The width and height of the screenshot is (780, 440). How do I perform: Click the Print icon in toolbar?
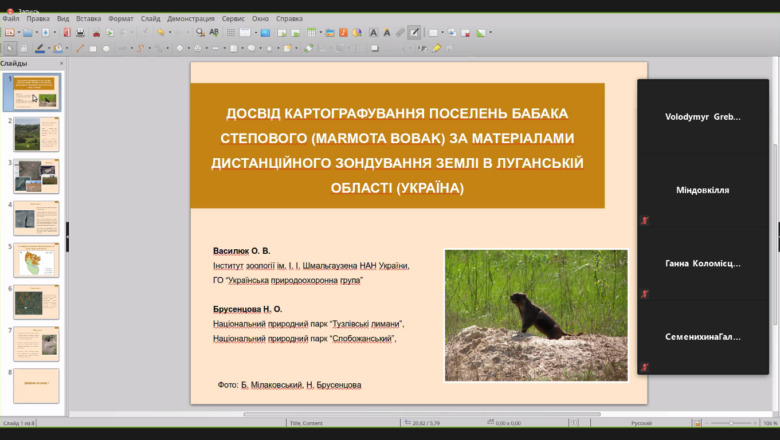click(80, 33)
